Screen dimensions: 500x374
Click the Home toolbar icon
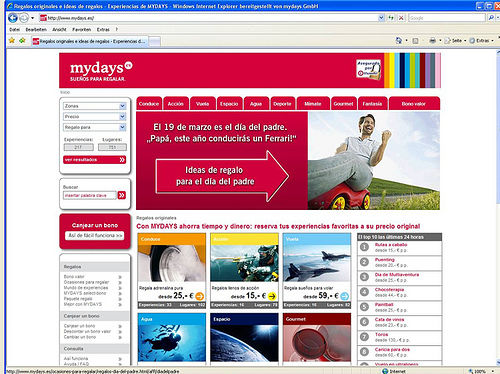[399, 41]
